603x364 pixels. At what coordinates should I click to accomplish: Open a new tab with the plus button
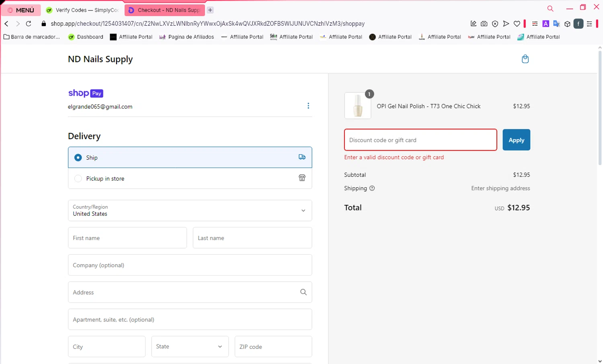pyautogui.click(x=210, y=10)
